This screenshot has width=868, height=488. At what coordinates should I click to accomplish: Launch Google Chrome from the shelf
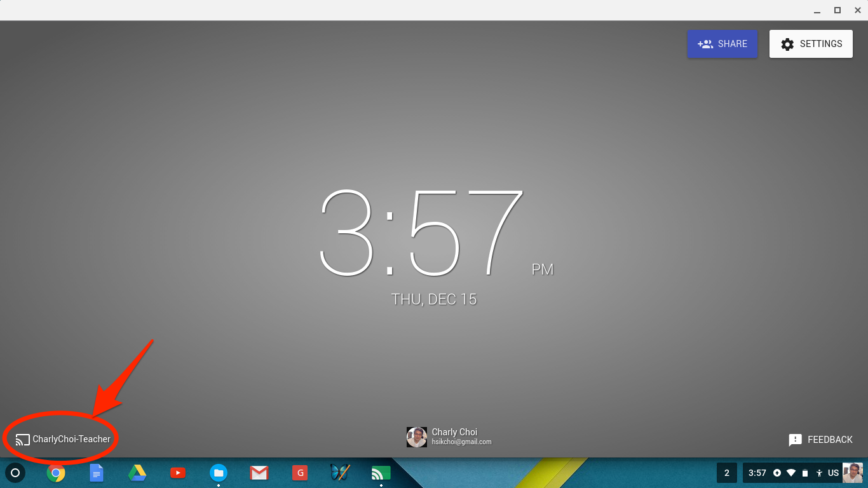coord(56,473)
